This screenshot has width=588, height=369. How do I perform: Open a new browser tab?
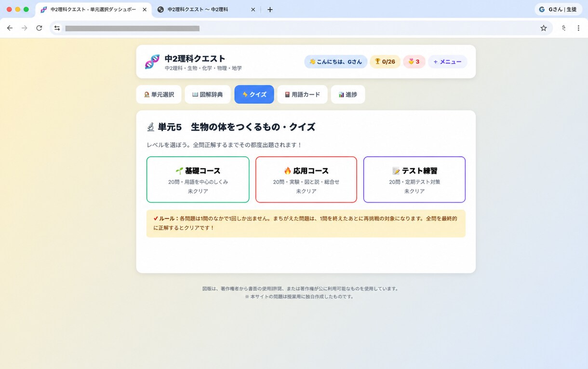point(270,10)
